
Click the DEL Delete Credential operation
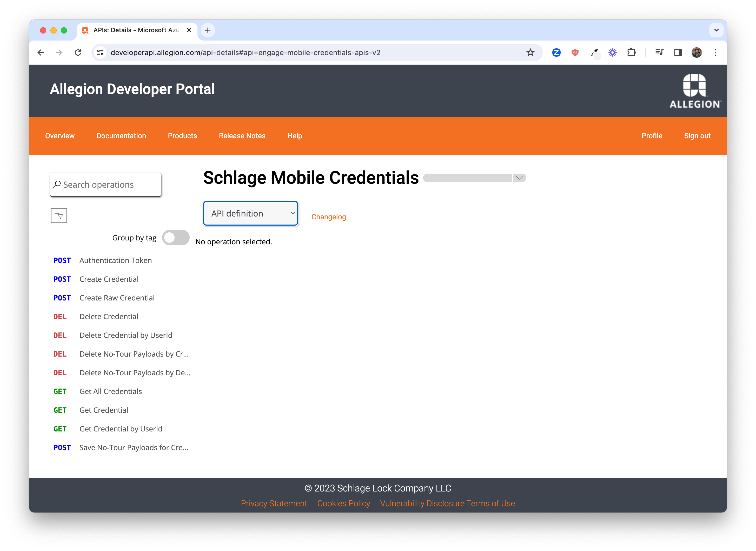point(109,316)
